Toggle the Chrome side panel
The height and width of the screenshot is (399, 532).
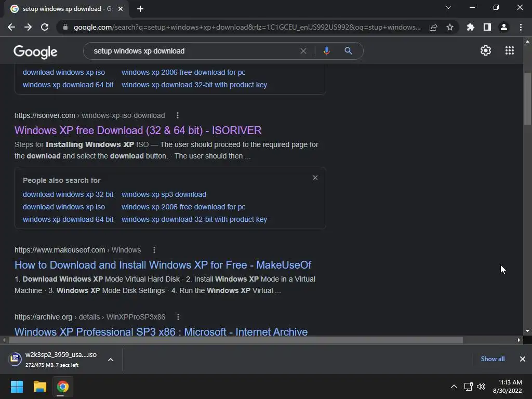click(487, 27)
